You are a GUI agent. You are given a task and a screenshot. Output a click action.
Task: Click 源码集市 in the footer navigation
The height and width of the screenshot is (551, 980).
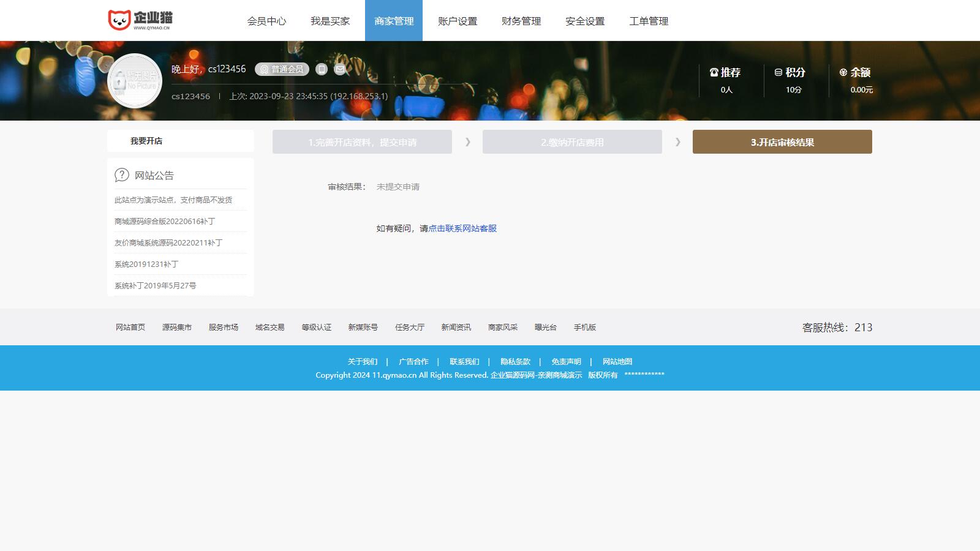click(177, 328)
